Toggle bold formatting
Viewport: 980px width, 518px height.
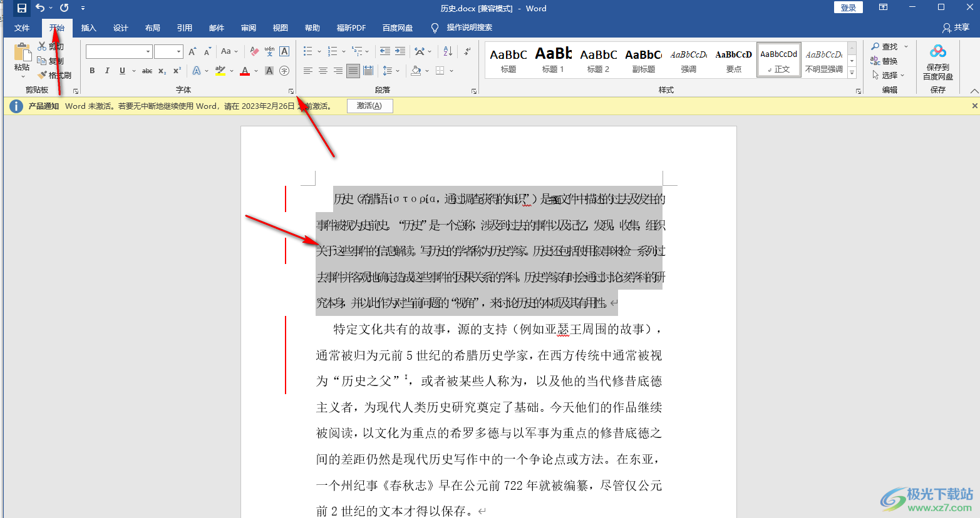coord(92,71)
